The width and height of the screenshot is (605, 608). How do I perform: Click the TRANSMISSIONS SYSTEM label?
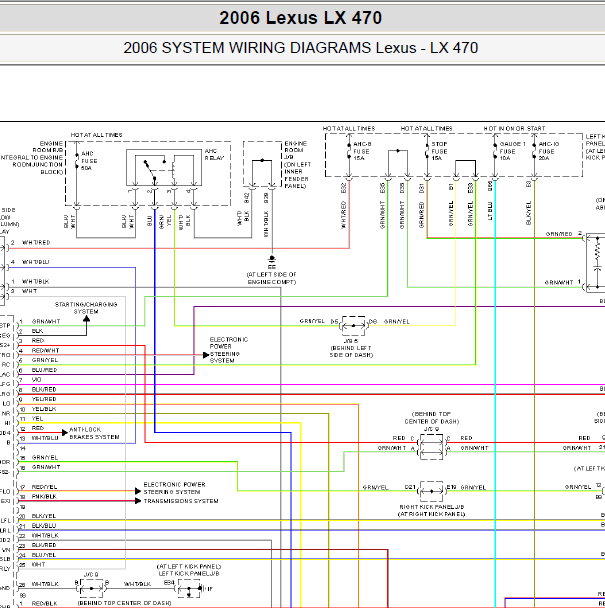click(181, 501)
